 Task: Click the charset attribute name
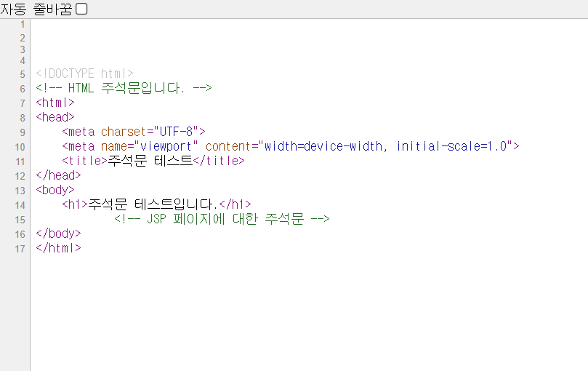[x=124, y=132]
